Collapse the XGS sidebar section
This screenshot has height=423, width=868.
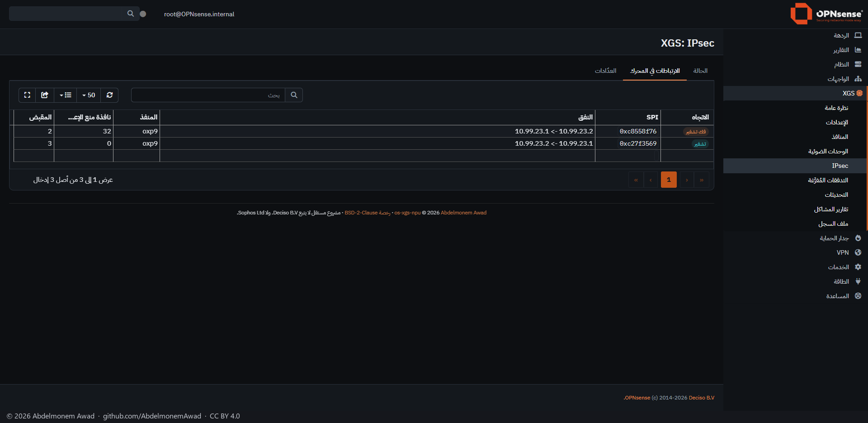[x=796, y=93]
